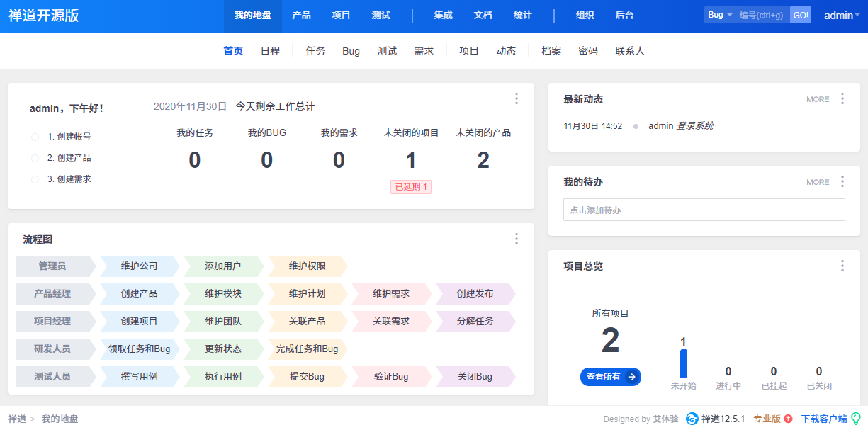Viewport: 868px width, 430px height.
Task: Click guide step 1. 创建帐号
Action: click(69, 137)
